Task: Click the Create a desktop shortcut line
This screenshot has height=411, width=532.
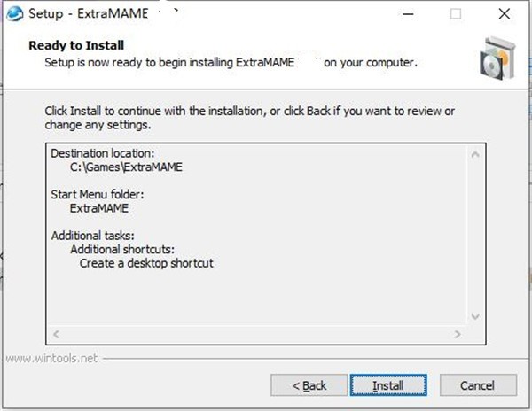Action: click(146, 263)
